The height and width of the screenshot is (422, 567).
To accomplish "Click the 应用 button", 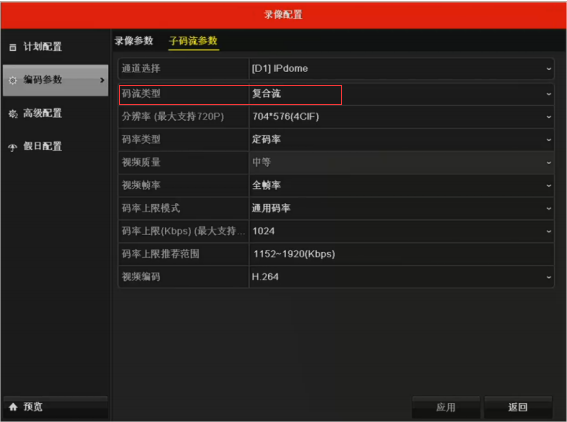I will tap(446, 407).
